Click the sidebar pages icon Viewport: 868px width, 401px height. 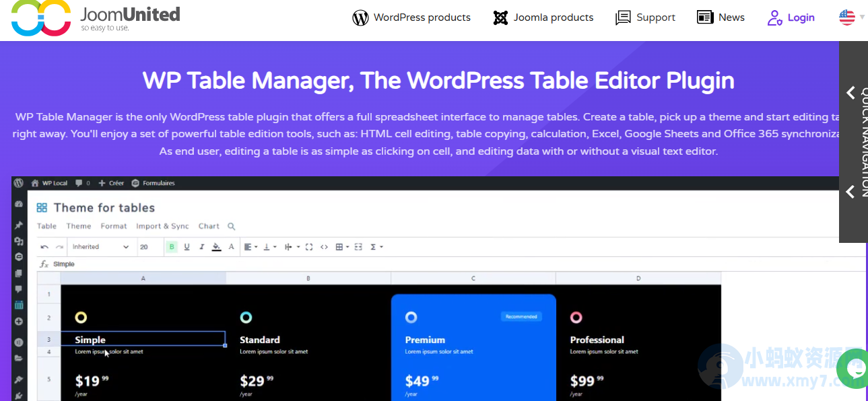[x=19, y=273]
